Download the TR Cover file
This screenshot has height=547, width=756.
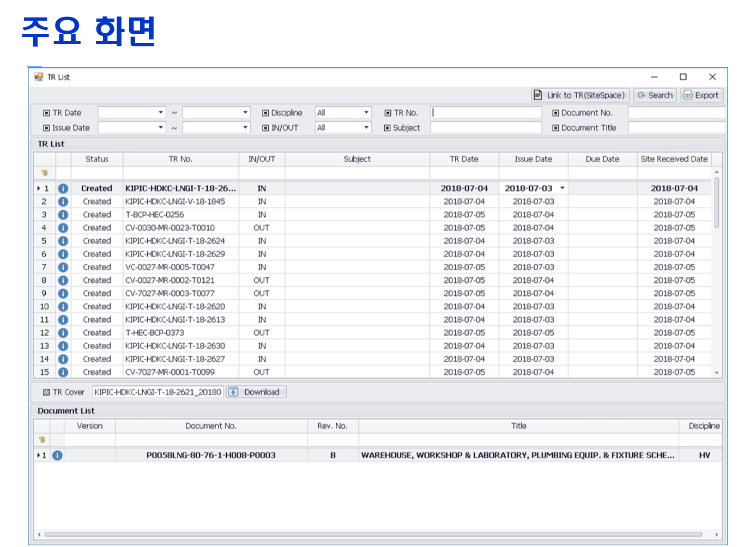pyautogui.click(x=256, y=392)
